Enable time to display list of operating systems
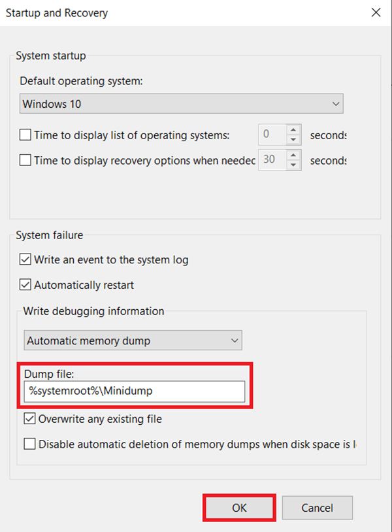This screenshot has height=532, width=392. (24, 135)
